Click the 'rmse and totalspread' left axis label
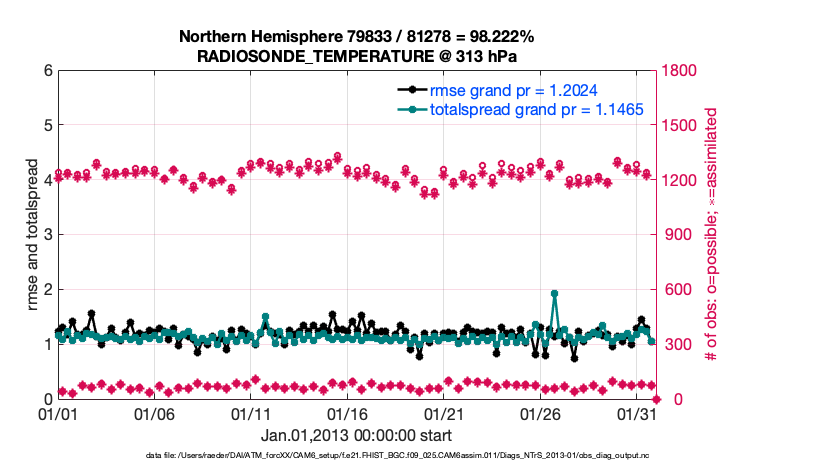830x470 pixels. tap(34, 235)
